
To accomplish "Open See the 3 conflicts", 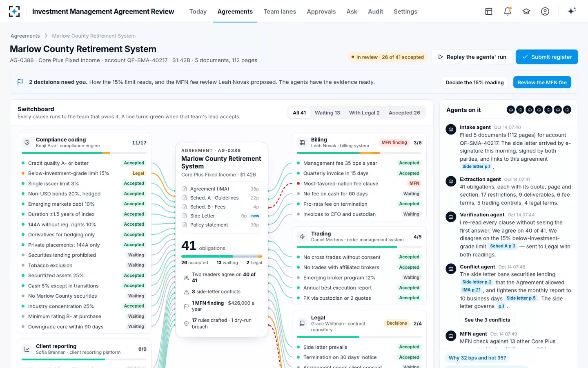I will tap(487, 320).
